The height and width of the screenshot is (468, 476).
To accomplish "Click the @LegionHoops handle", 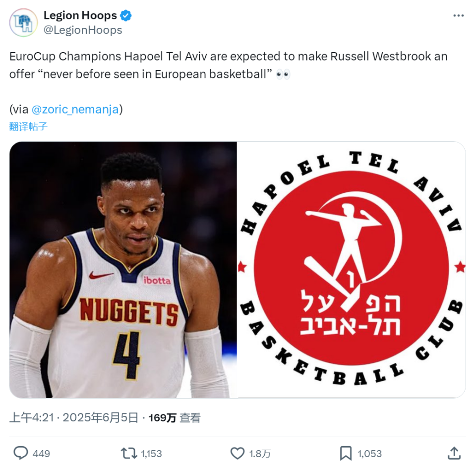I will pos(83,30).
